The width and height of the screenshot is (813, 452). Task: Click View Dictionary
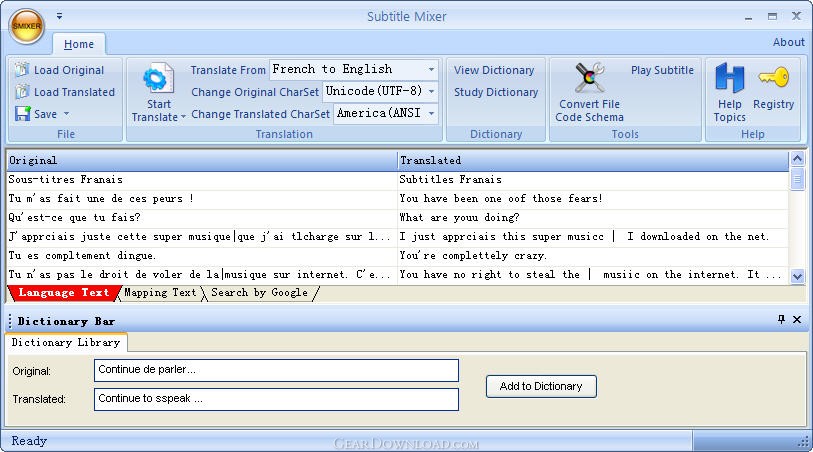494,70
